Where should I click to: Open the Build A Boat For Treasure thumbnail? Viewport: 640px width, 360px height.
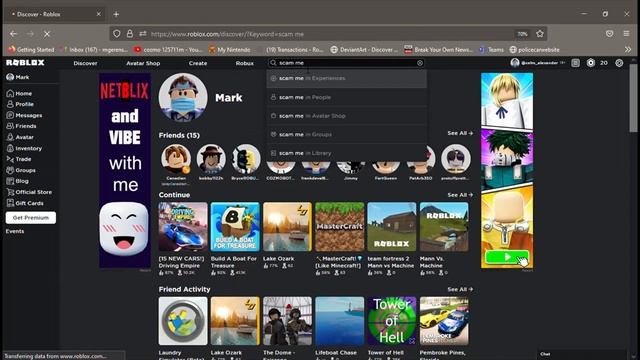tap(235, 227)
